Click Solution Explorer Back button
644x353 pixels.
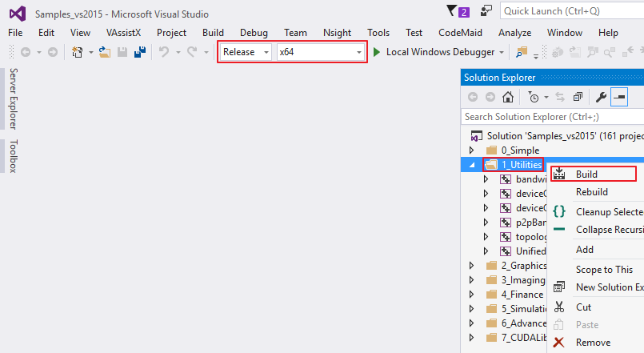[x=473, y=97]
